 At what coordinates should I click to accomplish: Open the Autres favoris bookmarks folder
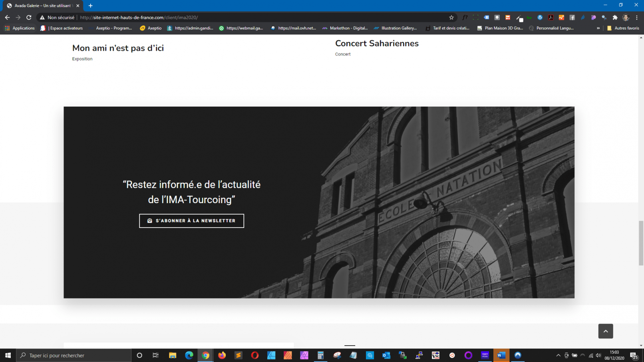click(x=623, y=28)
